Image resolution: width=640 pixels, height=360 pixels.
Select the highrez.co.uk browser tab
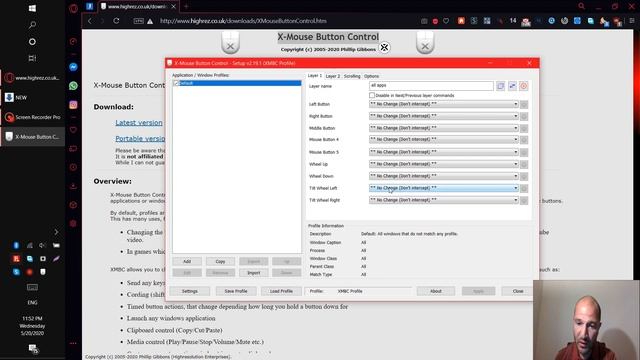tap(138, 7)
